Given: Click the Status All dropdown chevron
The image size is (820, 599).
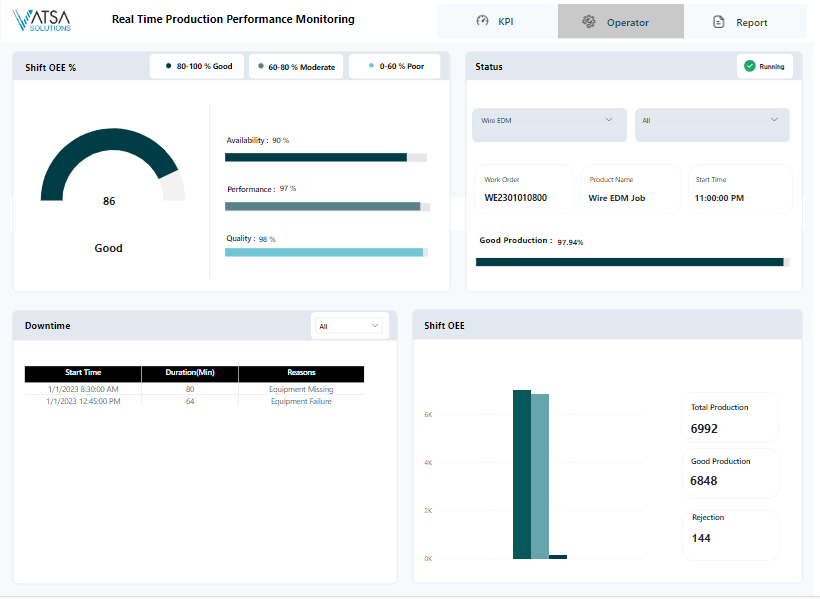Looking at the screenshot, I should [x=774, y=120].
